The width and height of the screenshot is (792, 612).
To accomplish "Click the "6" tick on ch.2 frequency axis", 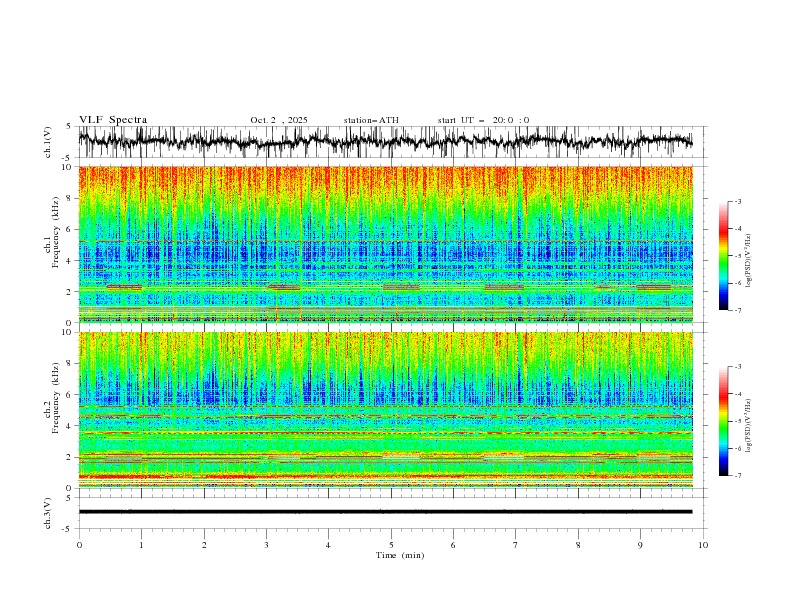I will 71,394.
